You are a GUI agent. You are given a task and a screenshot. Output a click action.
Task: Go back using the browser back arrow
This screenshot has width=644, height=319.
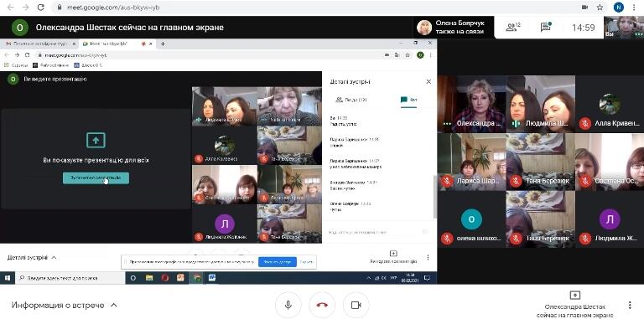click(10, 8)
